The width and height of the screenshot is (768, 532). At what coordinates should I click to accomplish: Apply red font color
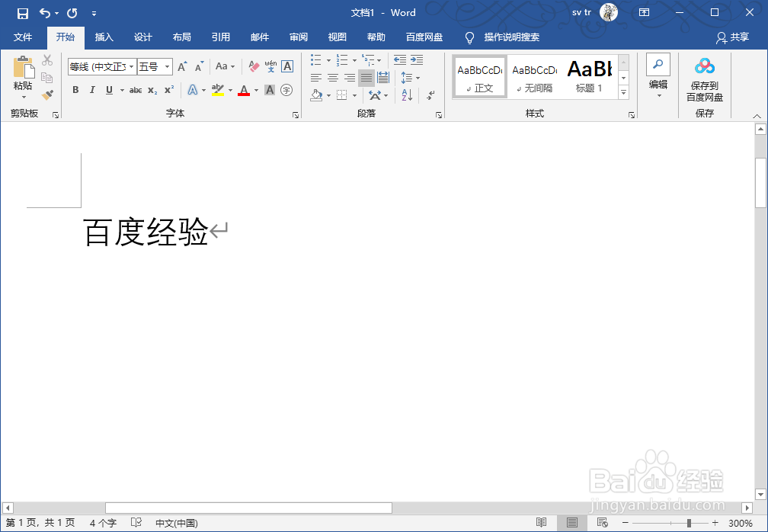click(x=244, y=90)
